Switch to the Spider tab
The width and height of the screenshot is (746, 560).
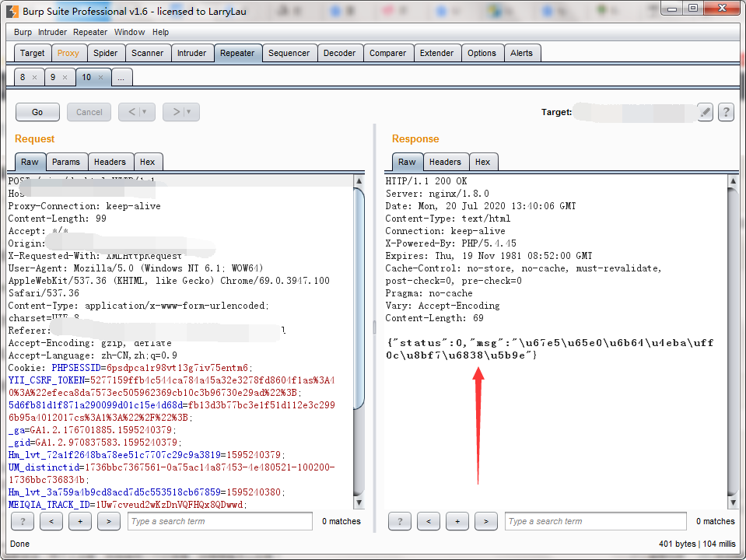point(105,53)
